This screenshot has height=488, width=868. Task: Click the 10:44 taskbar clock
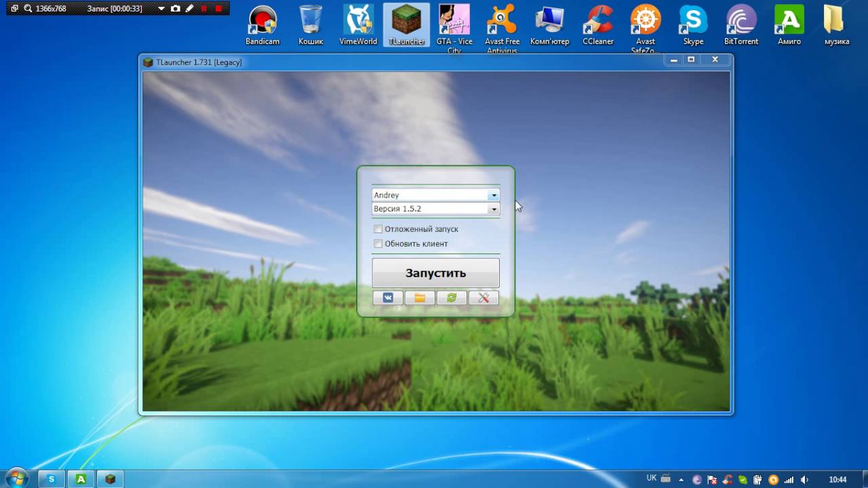[837, 480]
